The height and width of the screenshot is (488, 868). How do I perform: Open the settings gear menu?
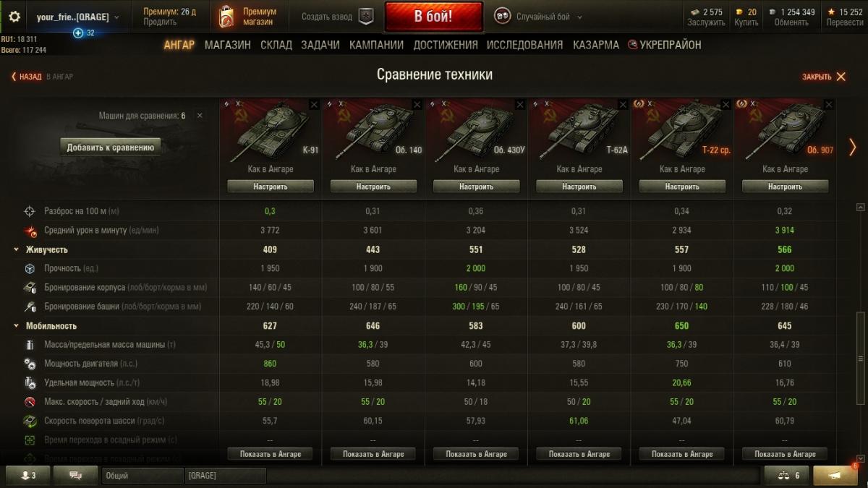pos(14,17)
